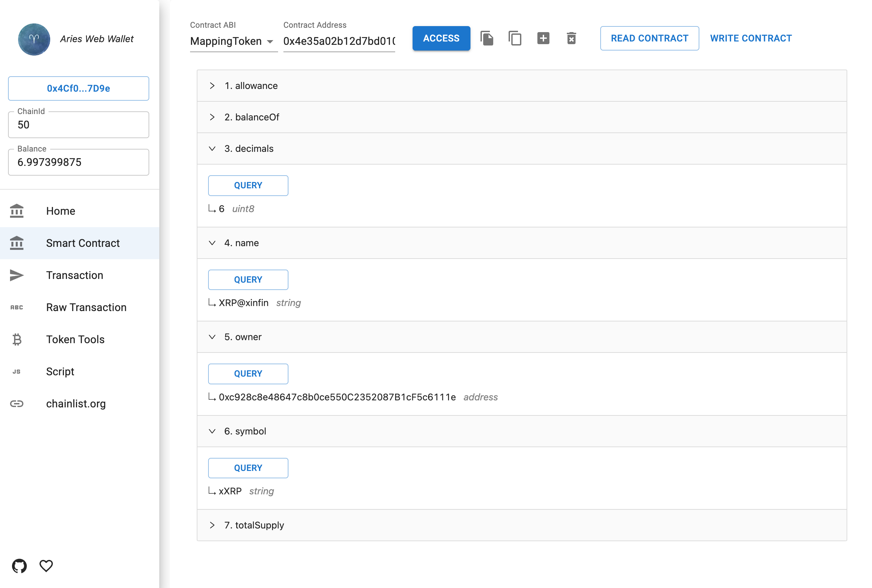Open the GitHub icon link
Viewport: 872px width, 588px height.
click(19, 566)
